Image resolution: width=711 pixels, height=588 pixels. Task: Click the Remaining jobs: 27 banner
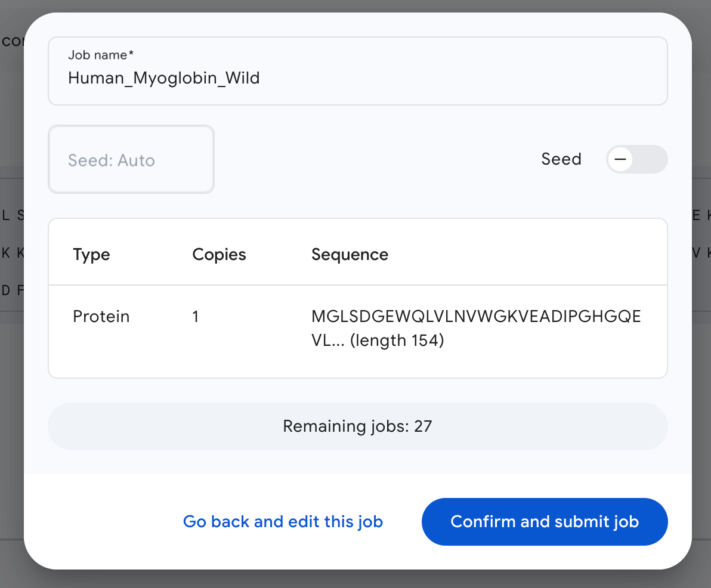[357, 426]
